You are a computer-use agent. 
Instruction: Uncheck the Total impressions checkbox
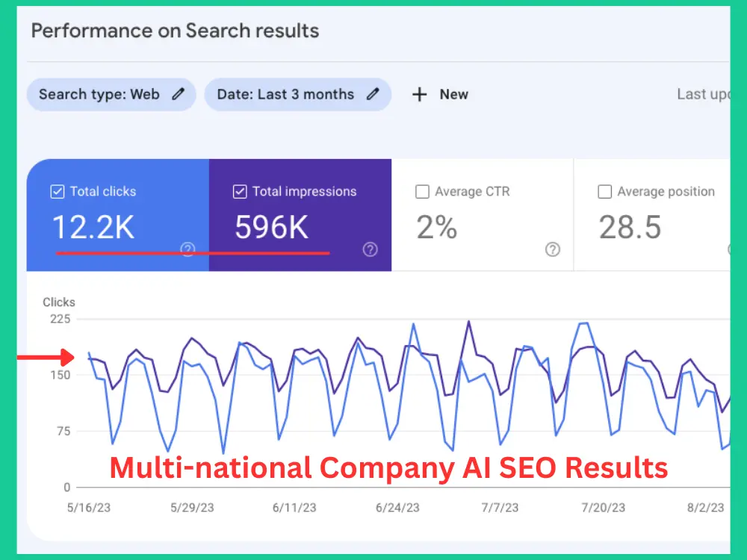(x=240, y=192)
